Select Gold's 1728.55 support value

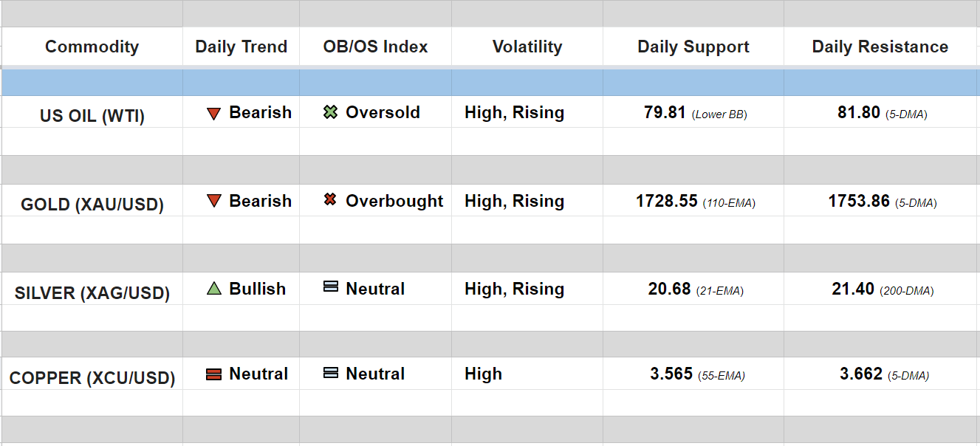[667, 201]
